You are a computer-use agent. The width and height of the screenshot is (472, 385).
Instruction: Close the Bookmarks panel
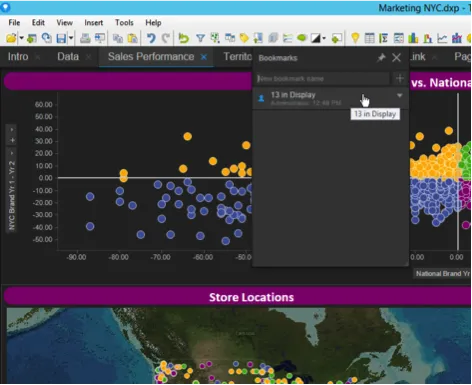tap(396, 57)
